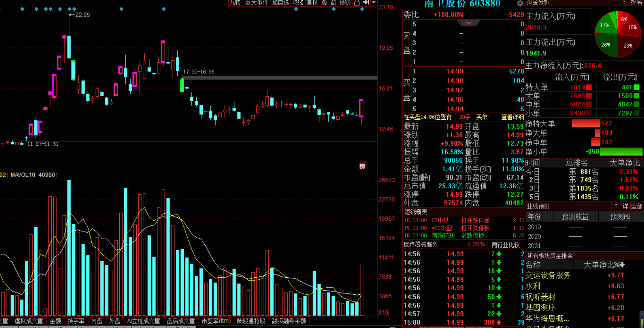Screen dimensions: 644x328
Task: Click the lock-shaped icon in chart toolbar
Action: tap(357, 3)
